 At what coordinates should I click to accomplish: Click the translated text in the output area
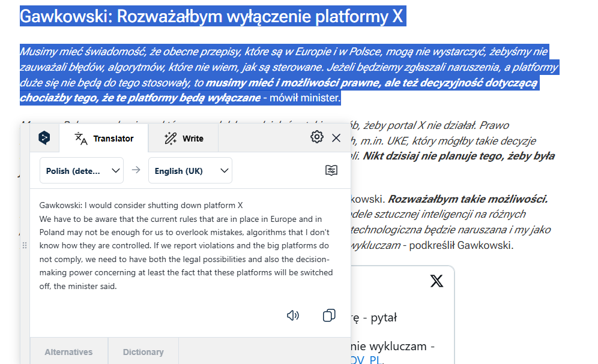186,246
